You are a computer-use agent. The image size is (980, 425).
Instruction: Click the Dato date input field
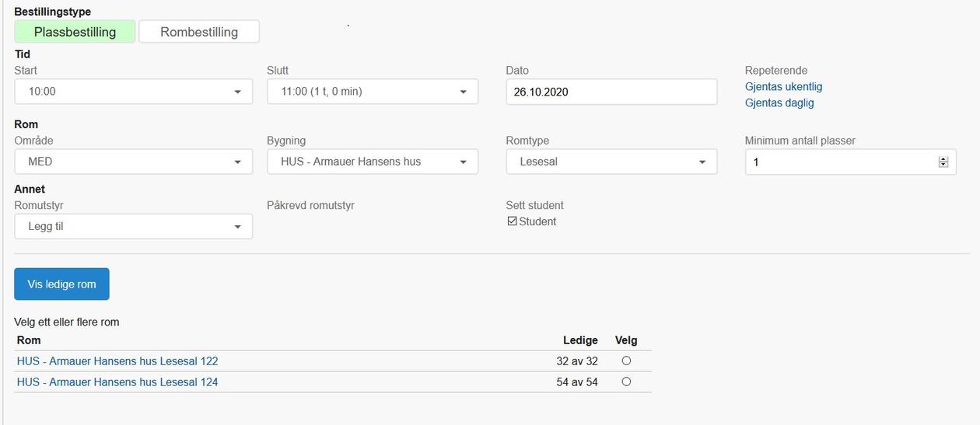tap(611, 92)
